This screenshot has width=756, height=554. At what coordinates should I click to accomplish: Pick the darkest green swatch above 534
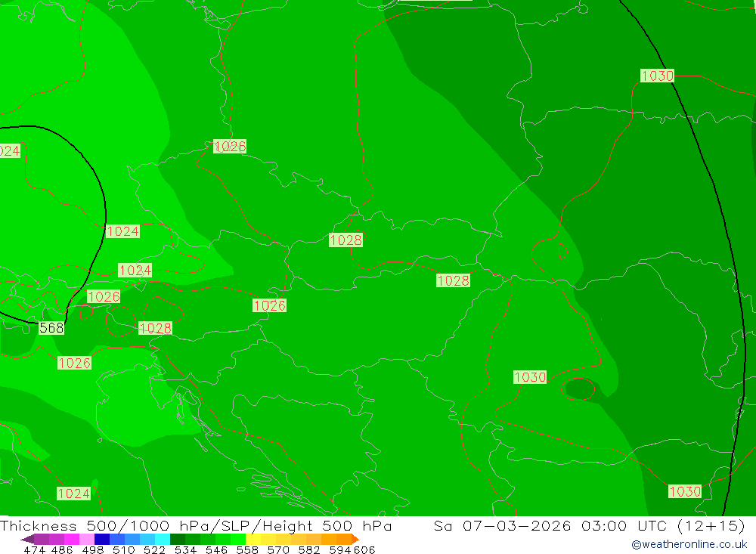pyautogui.click(x=178, y=539)
